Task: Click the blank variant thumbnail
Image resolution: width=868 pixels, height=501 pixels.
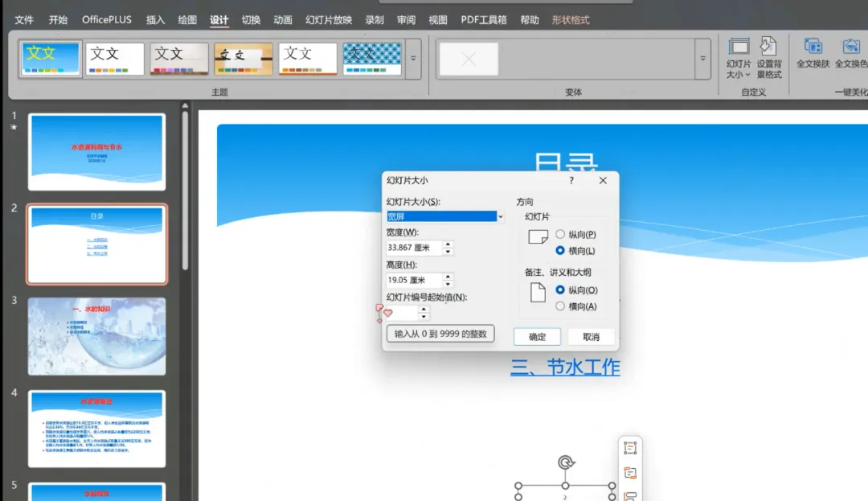Action: tap(469, 59)
